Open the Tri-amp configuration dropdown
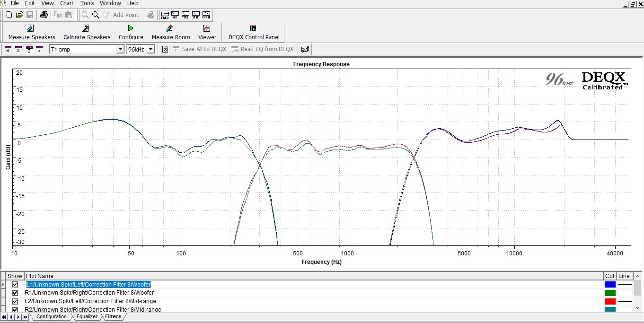644x323 pixels. coord(120,49)
